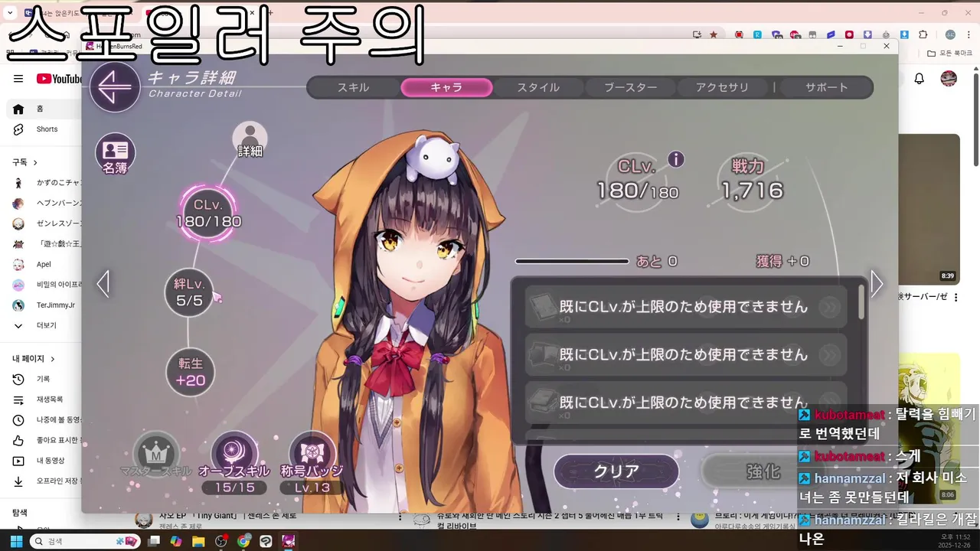Screen dimensions: 980x551
Task: Select the CLv. 180/180 node
Action: tap(208, 213)
